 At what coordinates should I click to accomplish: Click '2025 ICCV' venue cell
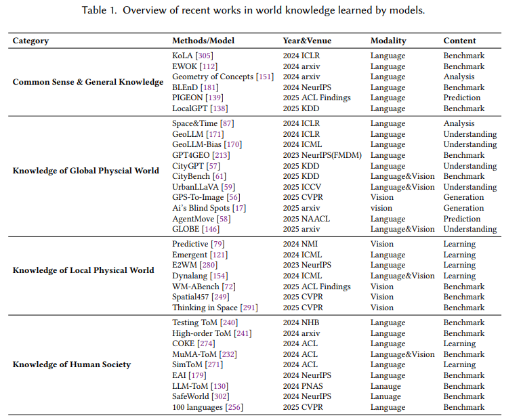[301, 187]
